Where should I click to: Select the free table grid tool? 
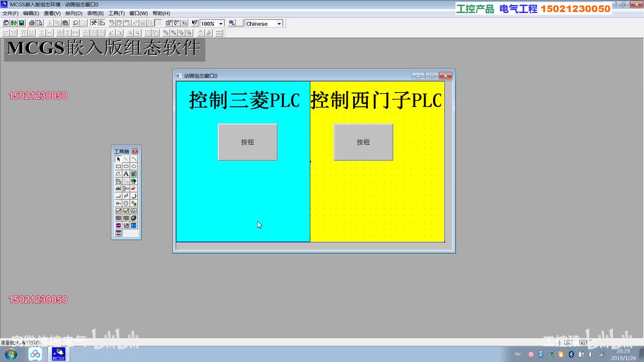click(x=119, y=218)
